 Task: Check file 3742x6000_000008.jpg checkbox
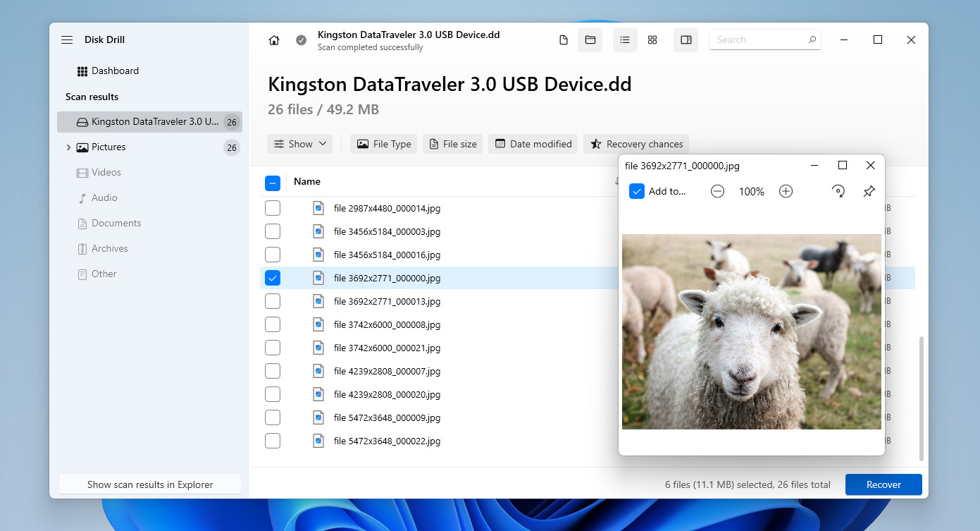click(273, 324)
